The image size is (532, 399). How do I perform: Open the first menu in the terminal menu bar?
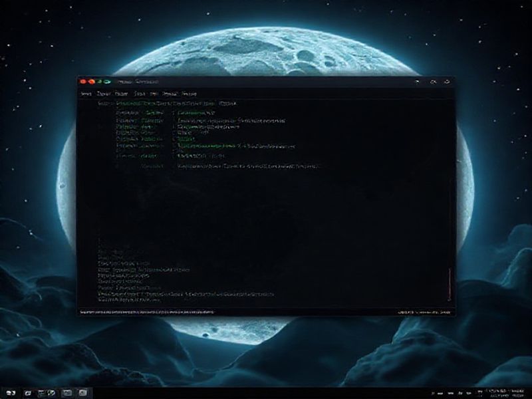86,94
